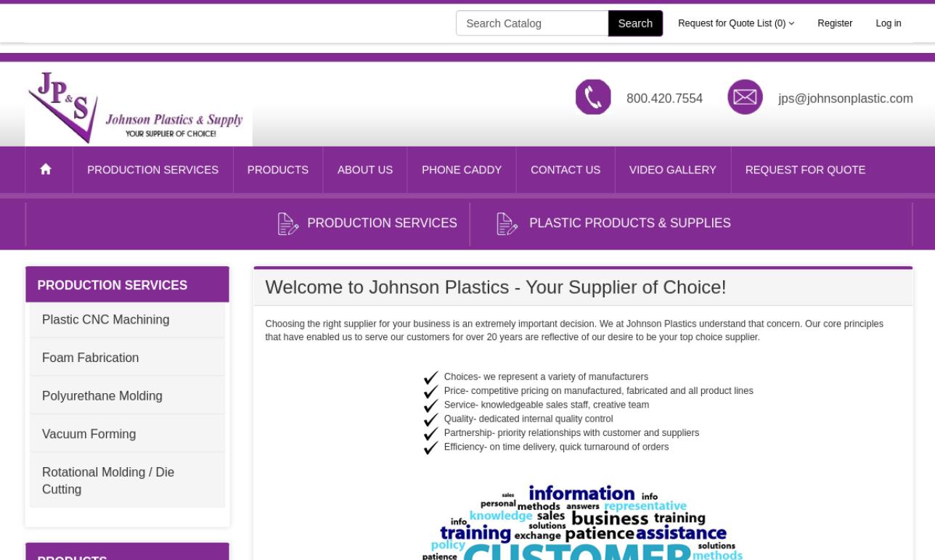Click the document icon beside Plastic Products & Supplies
The height and width of the screenshot is (560, 935).
pos(506,223)
